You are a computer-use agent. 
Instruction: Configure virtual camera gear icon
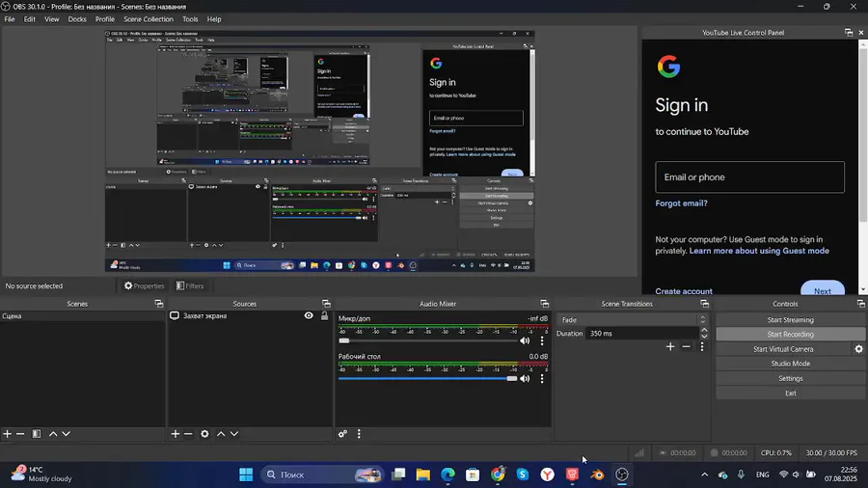pyautogui.click(x=858, y=349)
